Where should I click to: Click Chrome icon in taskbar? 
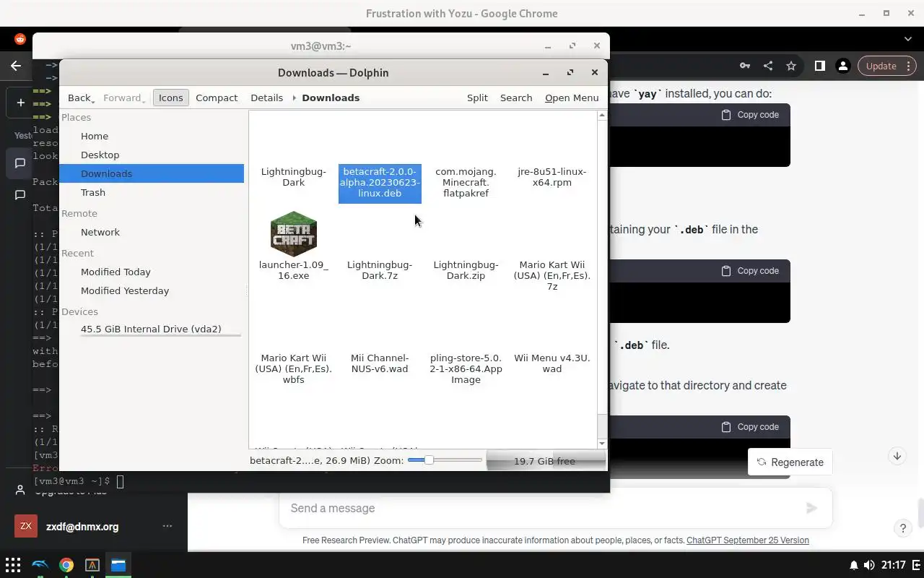click(x=66, y=565)
